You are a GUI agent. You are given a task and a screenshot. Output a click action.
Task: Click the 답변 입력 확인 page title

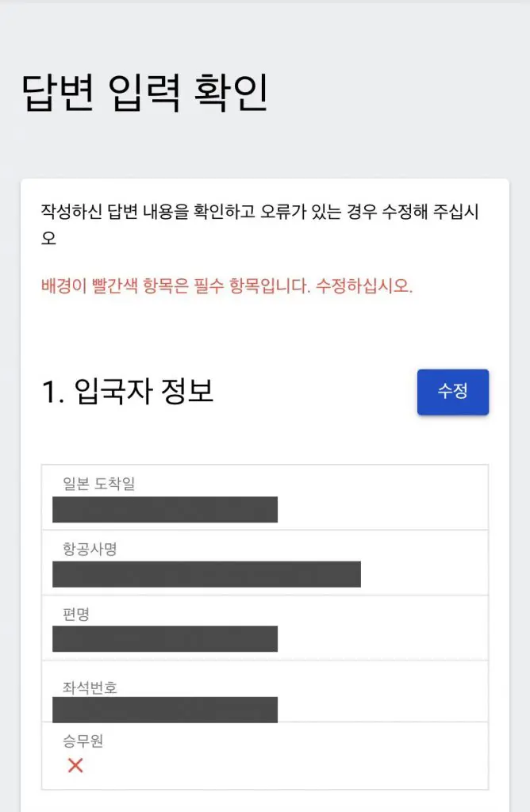click(144, 94)
